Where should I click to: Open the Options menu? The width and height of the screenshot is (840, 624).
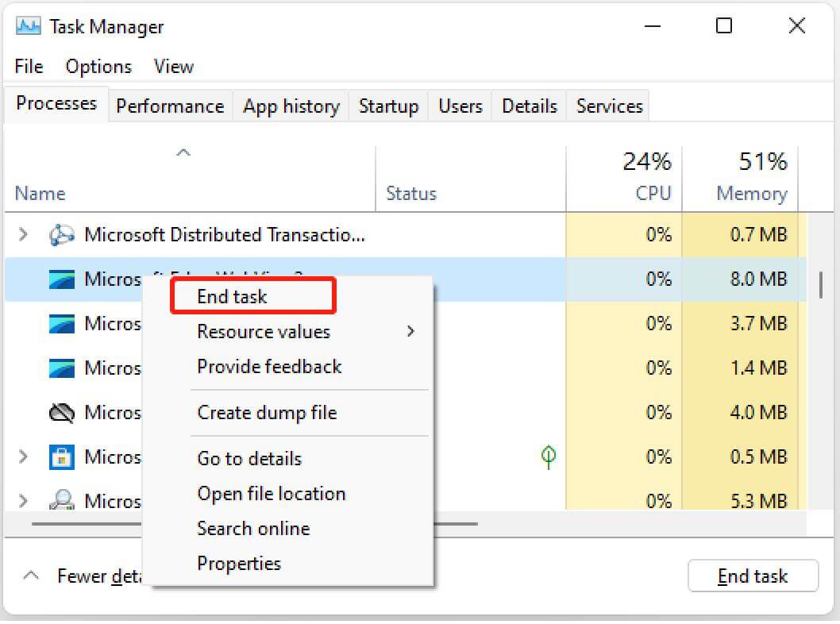pos(98,67)
